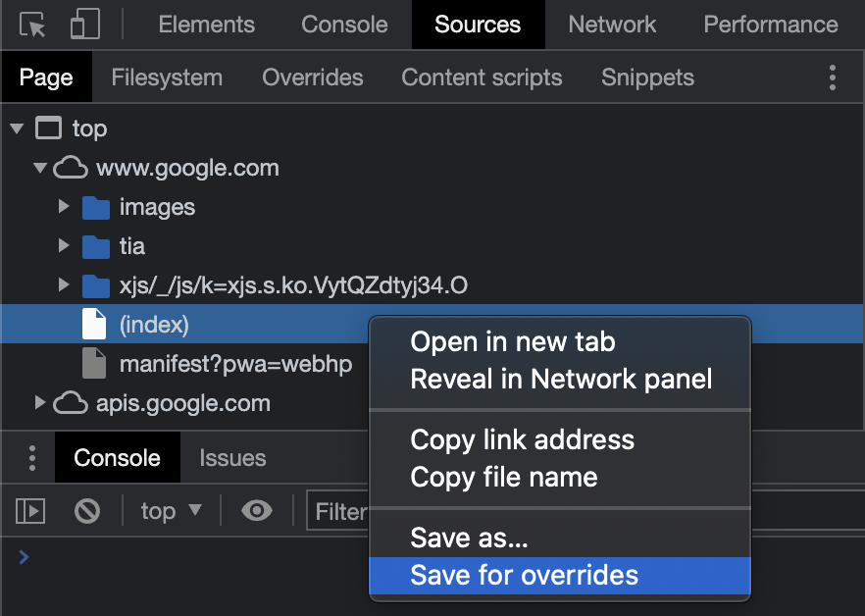This screenshot has height=616, width=865.
Task: Switch to the Snippets tab
Action: pos(647,77)
